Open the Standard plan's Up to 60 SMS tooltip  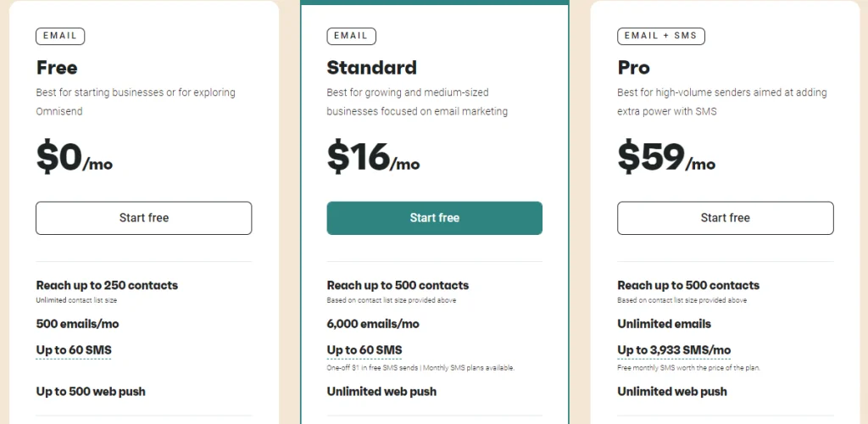tap(364, 349)
